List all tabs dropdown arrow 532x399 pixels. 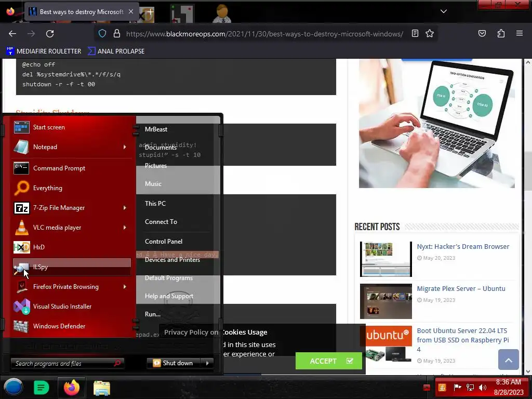[444, 11]
